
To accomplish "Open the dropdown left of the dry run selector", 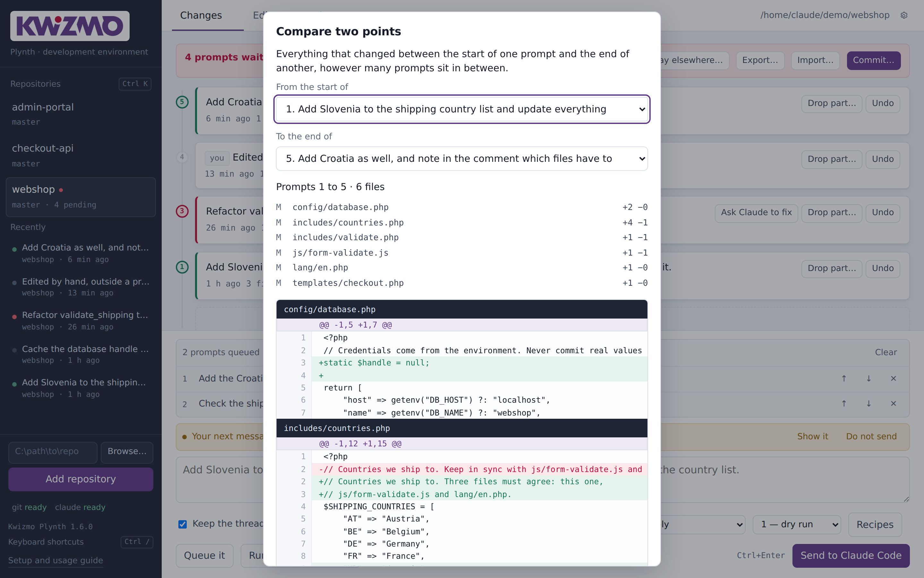I will [703, 524].
